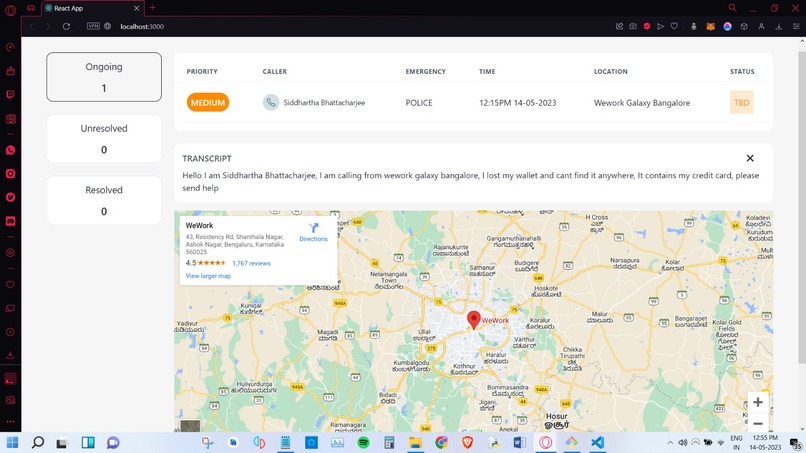Select the Ongoing calls card
This screenshot has width=806, height=453.
(104, 77)
